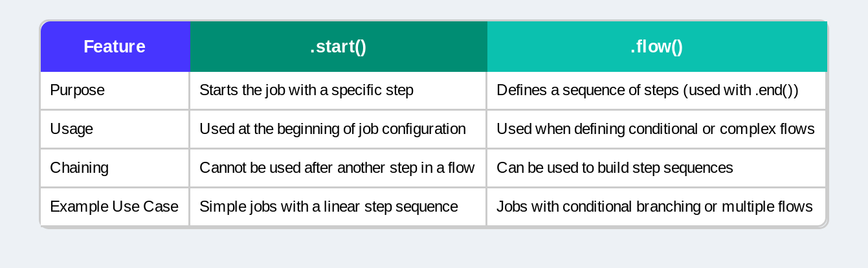Click 'Simple jobs with a linear step sequence'
This screenshot has height=268, width=868.
pyautogui.click(x=329, y=207)
